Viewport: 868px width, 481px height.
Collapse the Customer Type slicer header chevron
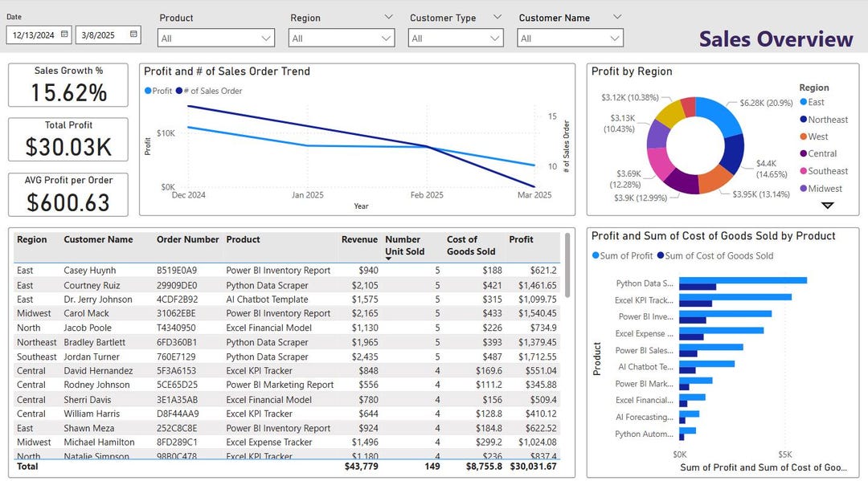(x=497, y=17)
